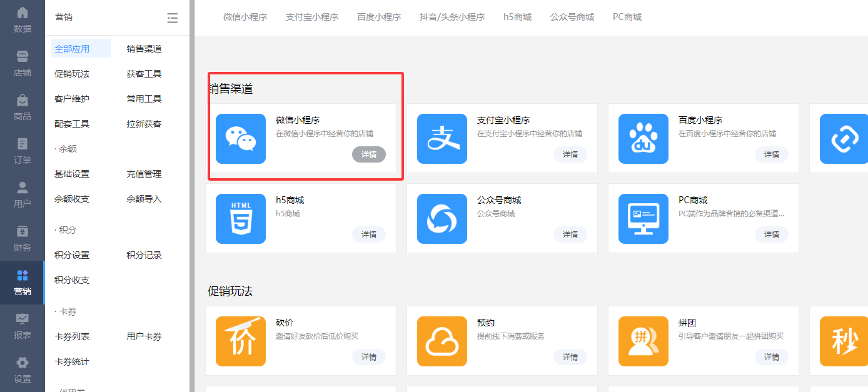868x392 pixels.
Task: Click the partially visible blue link-shaped app icon
Action: tap(844, 139)
